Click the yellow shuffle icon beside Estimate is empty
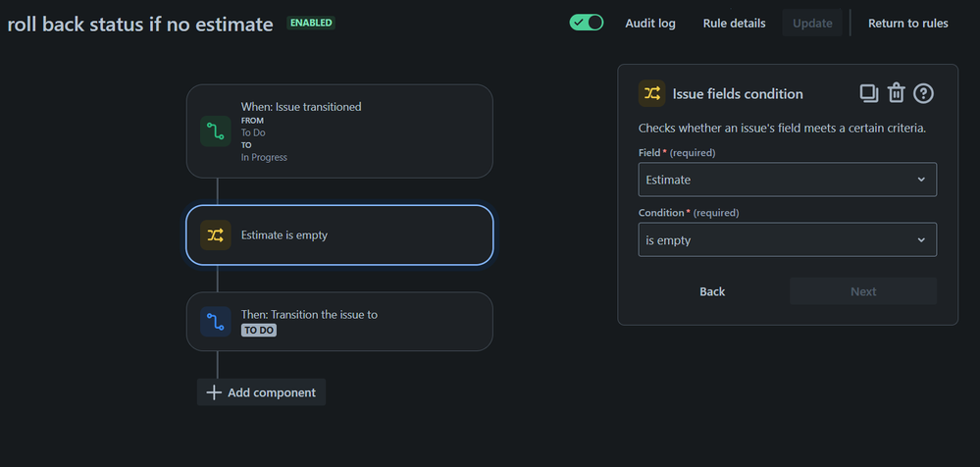980x467 pixels. coord(216,235)
